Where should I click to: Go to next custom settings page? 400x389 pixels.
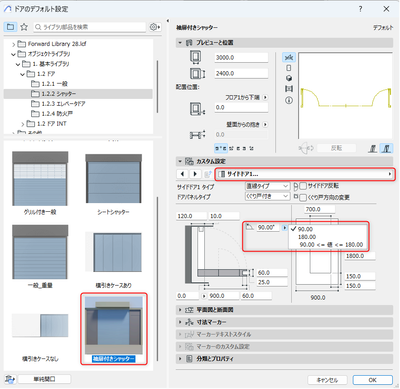[195, 174]
